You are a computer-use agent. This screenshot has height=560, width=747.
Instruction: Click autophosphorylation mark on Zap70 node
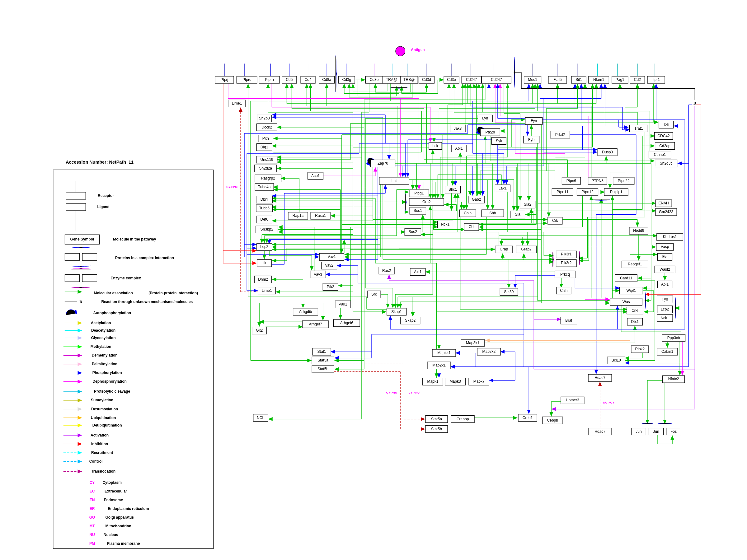[x=370, y=161]
